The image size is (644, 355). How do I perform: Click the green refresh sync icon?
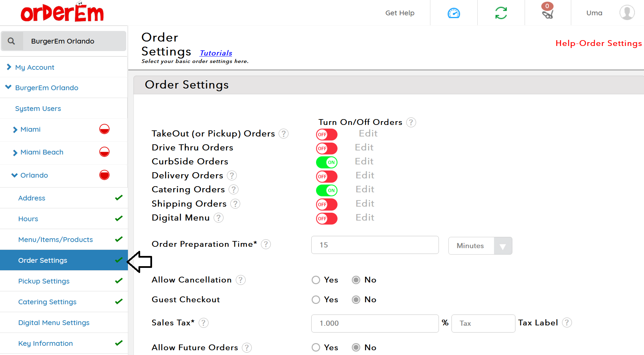[501, 13]
